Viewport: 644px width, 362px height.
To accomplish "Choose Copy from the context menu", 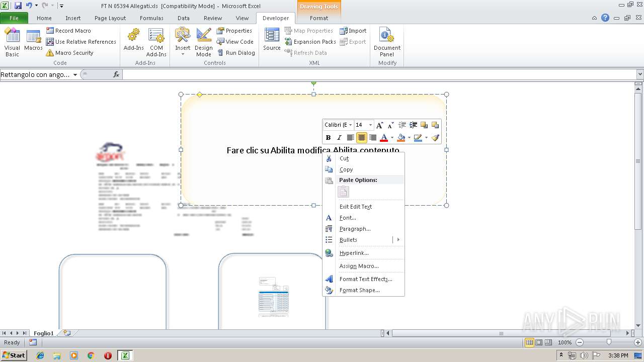I will tap(363, 169).
